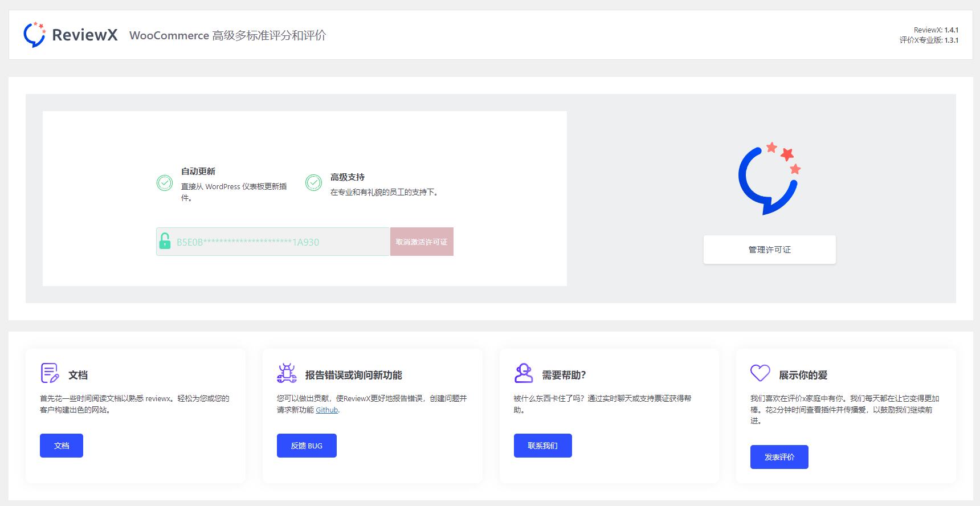Viewport: 980px width, 506px height.
Task: Click the green checkmark beside 自动更新
Action: pyautogui.click(x=165, y=183)
